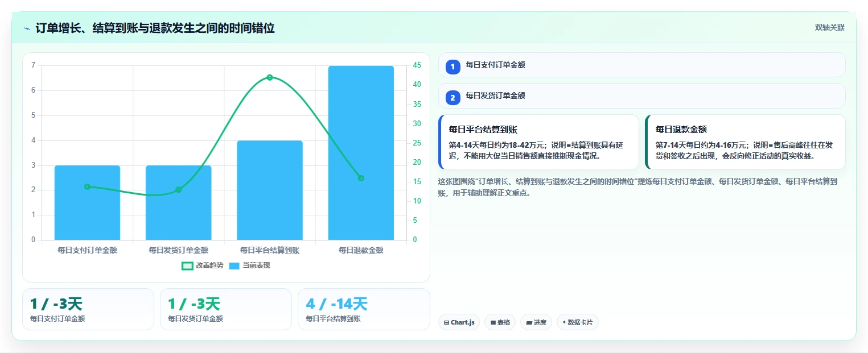Select the 每日支付订单金额 list row text

pos(495,65)
